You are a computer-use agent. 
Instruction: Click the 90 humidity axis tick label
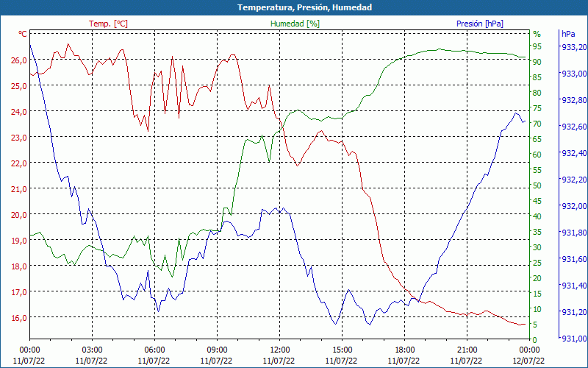tap(537, 62)
